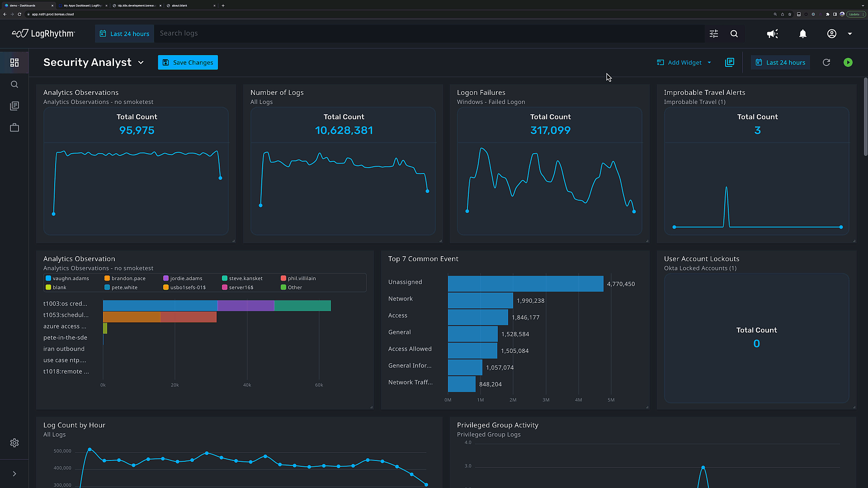Click the Save Changes button
The height and width of the screenshot is (488, 868).
[x=188, y=62]
